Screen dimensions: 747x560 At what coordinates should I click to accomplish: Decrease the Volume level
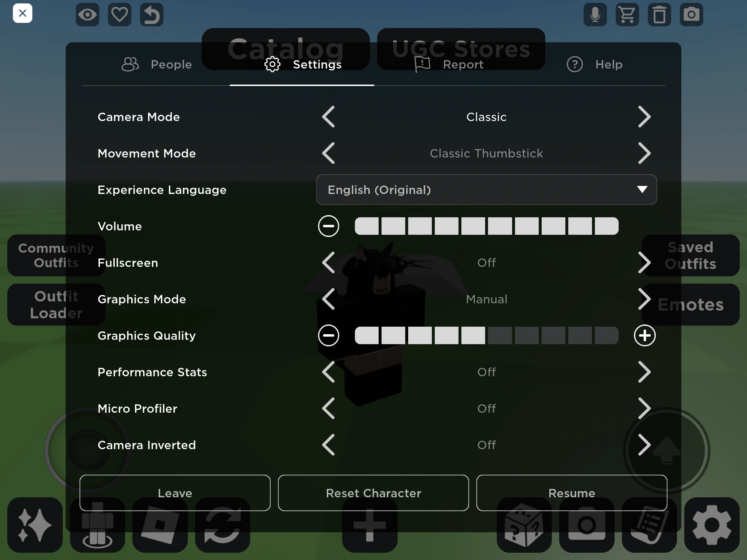pos(328,226)
